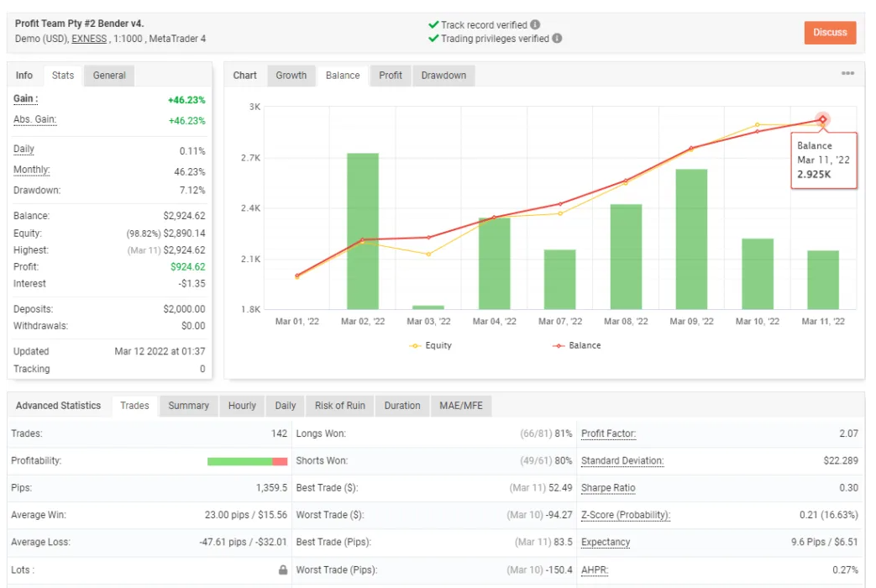876x588 pixels.
Task: Click the lock icon next to Lots
Action: coord(283,570)
